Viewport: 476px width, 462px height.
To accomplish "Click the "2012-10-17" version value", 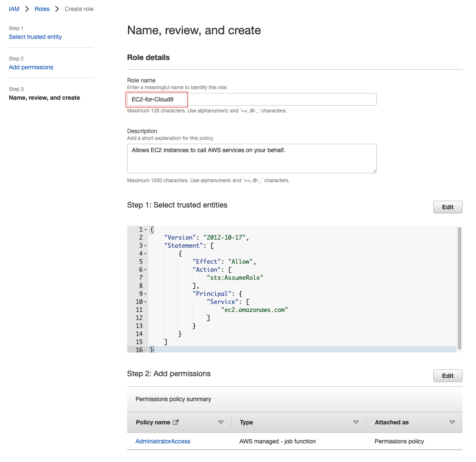I will pos(224,238).
